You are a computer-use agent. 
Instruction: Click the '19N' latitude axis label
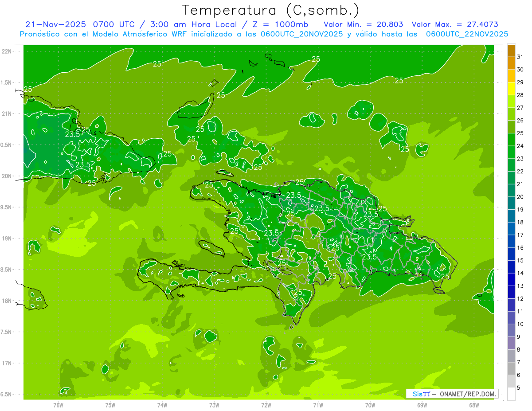pos(7,239)
